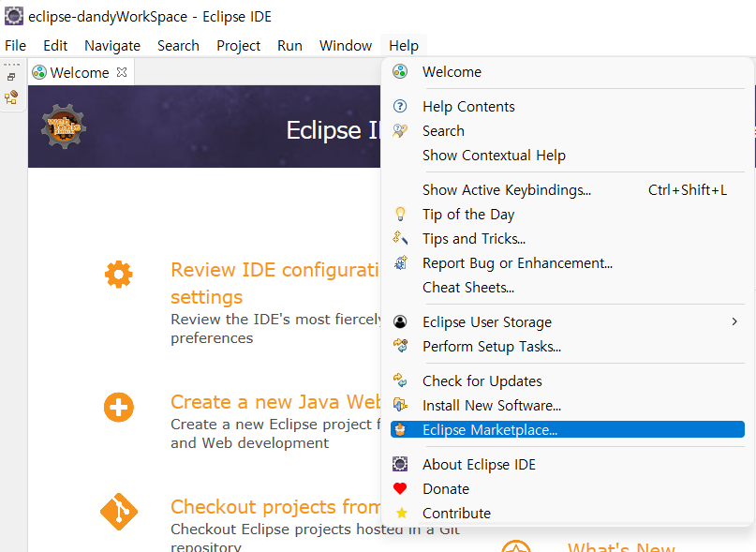Open Tip of the Day
This screenshot has height=552, width=756.
(568, 215)
